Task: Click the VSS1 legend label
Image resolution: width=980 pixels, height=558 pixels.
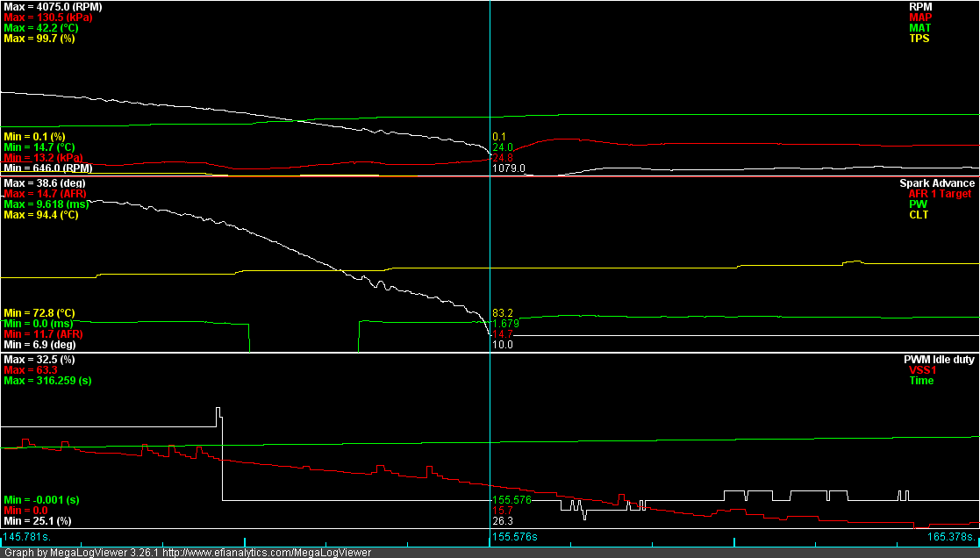Action: (x=921, y=370)
